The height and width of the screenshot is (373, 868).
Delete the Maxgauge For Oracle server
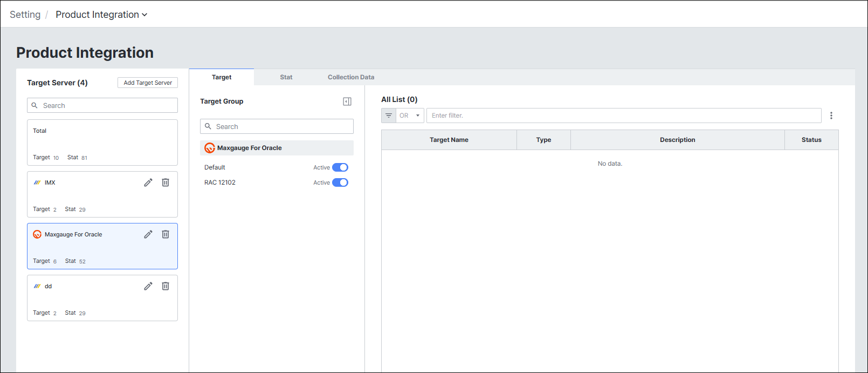point(166,234)
